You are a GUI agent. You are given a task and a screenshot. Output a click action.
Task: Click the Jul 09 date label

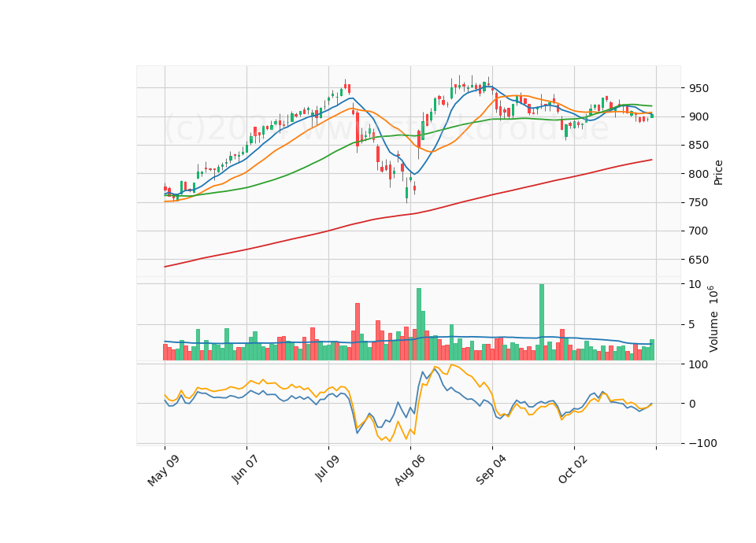[328, 469]
